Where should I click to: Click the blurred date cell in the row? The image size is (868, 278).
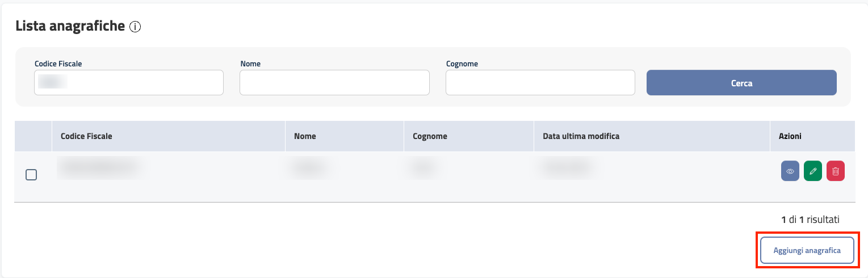[x=568, y=167]
